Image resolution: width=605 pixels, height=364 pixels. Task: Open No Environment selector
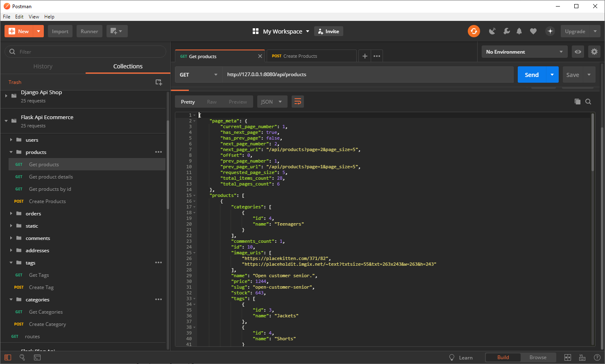pyautogui.click(x=524, y=52)
